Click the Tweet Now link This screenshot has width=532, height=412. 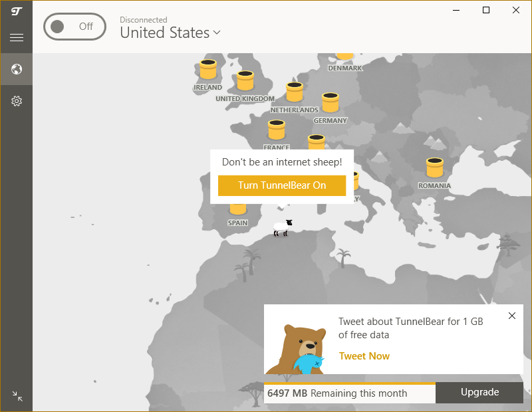(x=364, y=356)
